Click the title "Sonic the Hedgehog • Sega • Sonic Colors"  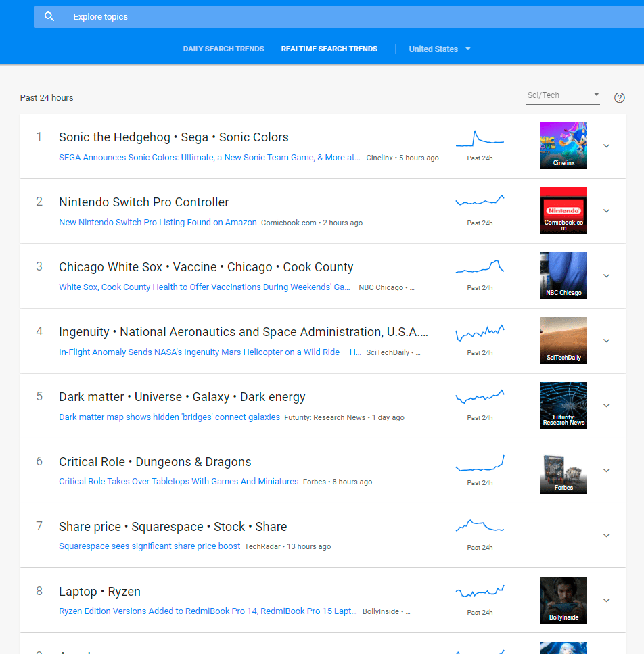click(173, 137)
